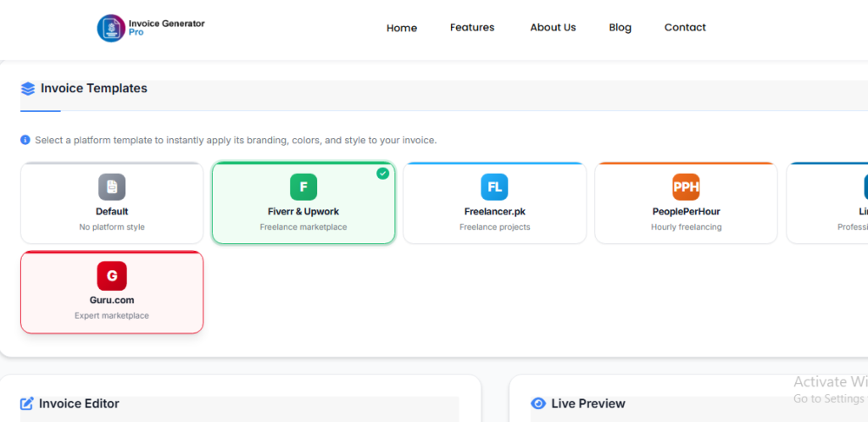Click the Invoice Templates heading

coord(94,88)
